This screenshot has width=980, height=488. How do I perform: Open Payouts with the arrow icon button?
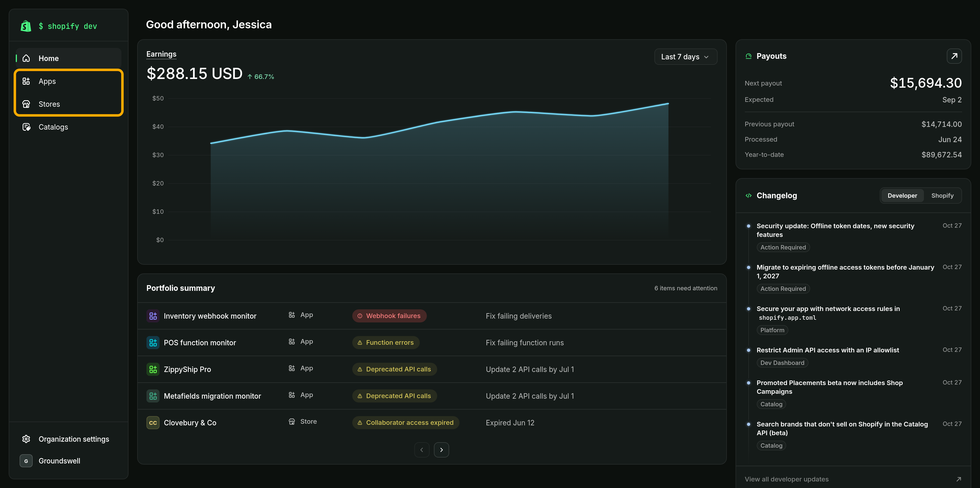[x=954, y=56]
